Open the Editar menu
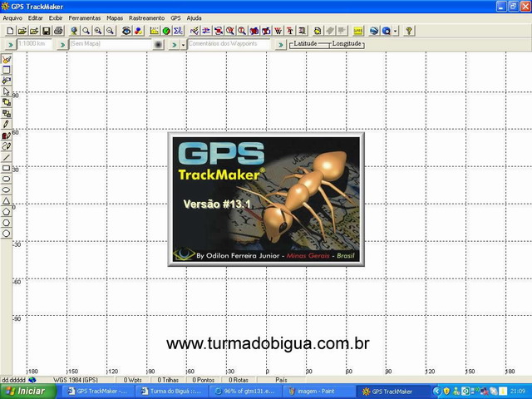This screenshot has width=532, height=399. [x=35, y=18]
